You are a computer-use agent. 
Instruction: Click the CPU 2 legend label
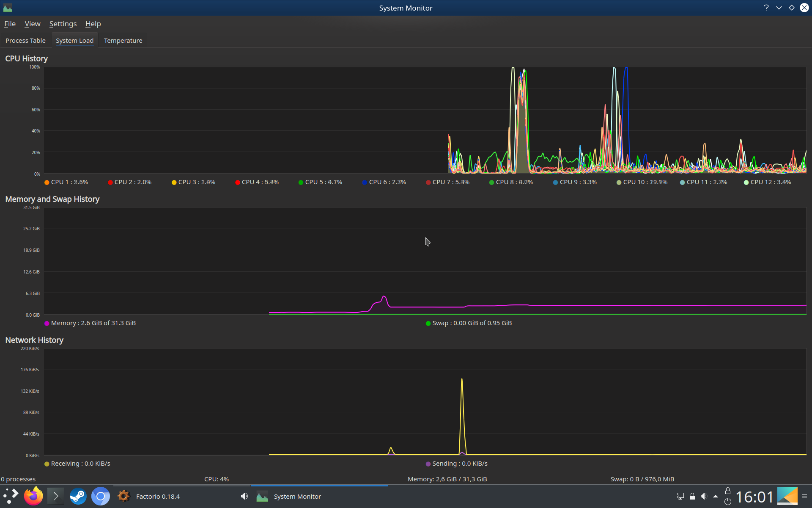point(133,182)
